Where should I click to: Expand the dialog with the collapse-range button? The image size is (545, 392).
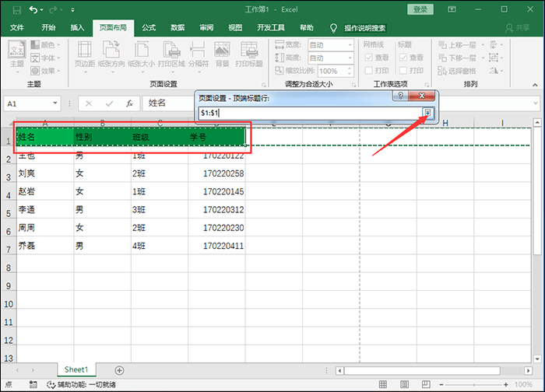coord(428,113)
